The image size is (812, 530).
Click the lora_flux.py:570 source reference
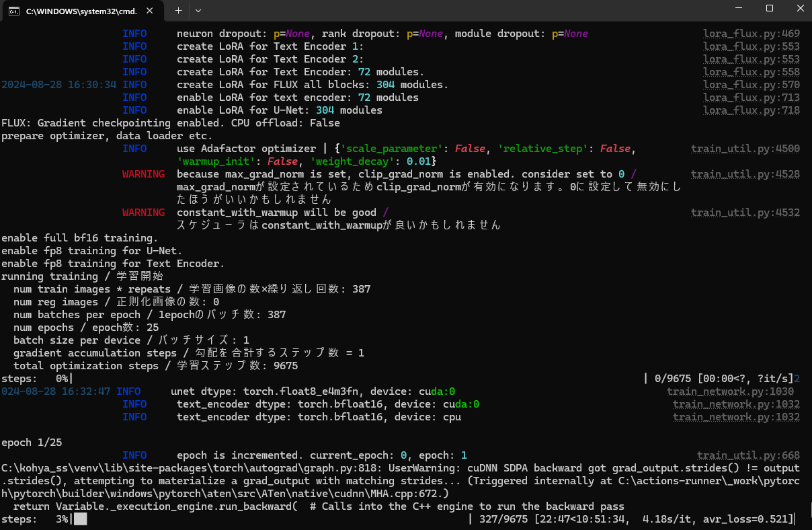[752, 85]
